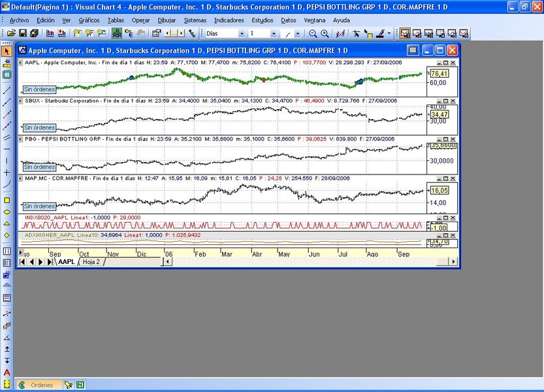Expand the MAP.MC chart header arrow
Viewport: 544px width, 392px height.
click(21, 178)
